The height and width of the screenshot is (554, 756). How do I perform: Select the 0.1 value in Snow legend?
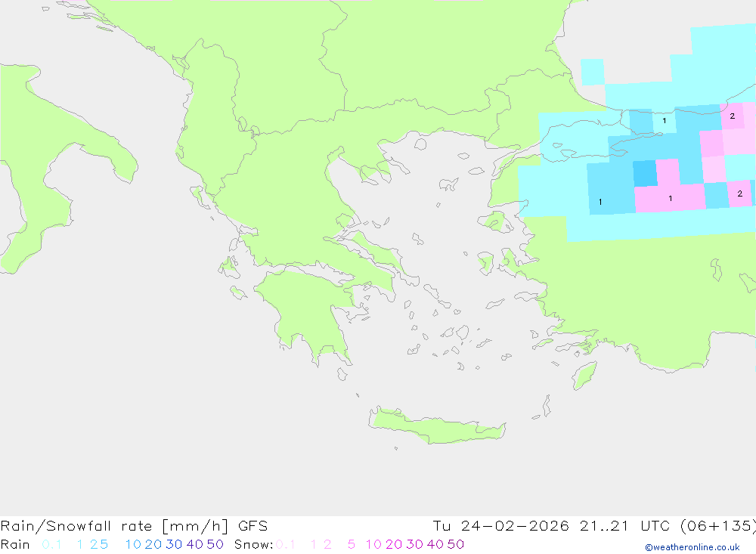click(x=286, y=544)
